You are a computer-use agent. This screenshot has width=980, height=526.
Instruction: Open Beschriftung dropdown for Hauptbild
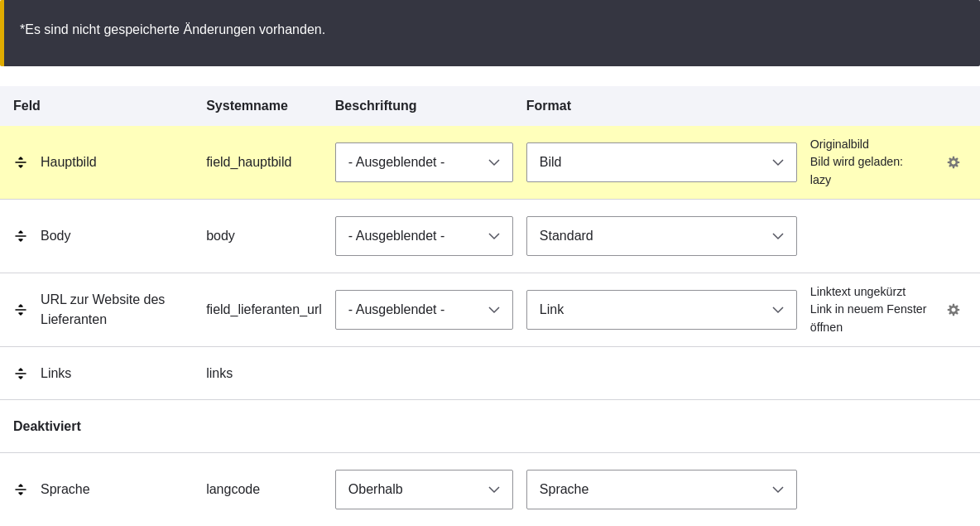point(424,162)
